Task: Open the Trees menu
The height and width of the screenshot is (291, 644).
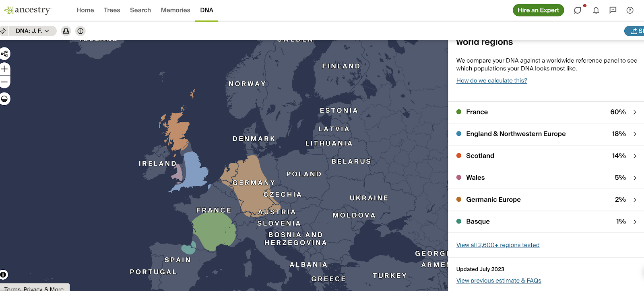Action: tap(112, 10)
